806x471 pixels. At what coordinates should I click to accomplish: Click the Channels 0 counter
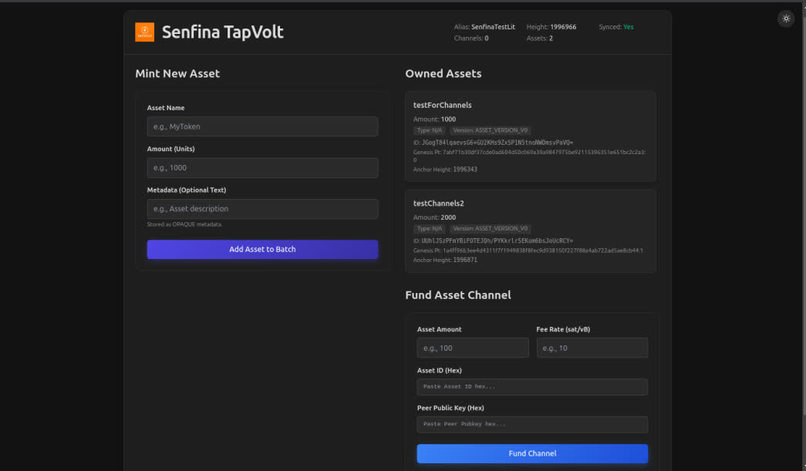[x=471, y=38]
